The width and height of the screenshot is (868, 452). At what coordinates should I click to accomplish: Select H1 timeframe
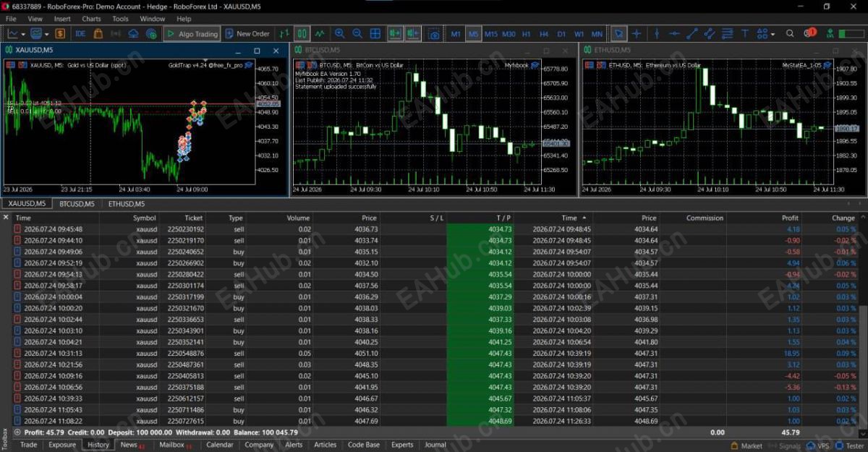[527, 33]
